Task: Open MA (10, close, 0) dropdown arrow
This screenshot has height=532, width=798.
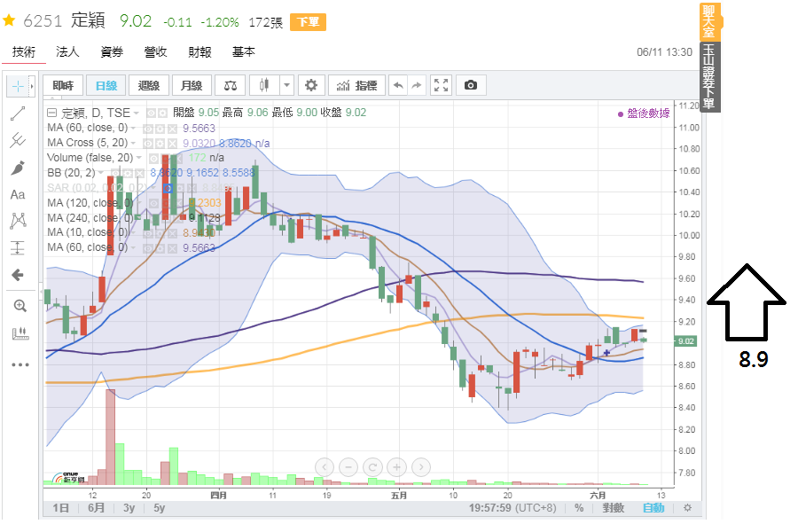Action: [x=133, y=232]
